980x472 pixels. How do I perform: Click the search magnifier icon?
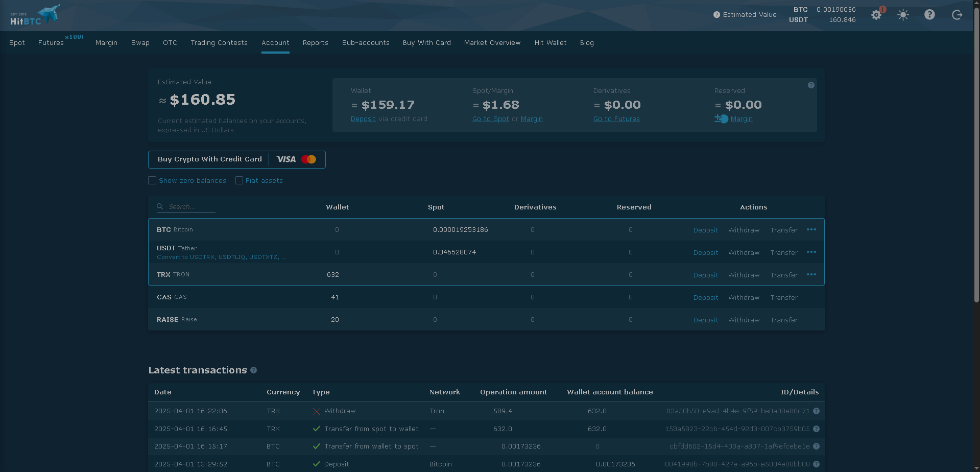(160, 206)
